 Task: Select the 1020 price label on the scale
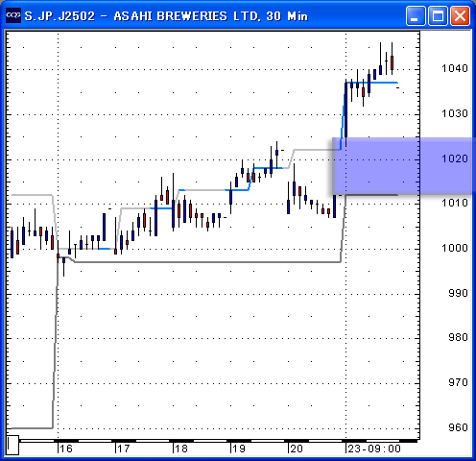pyautogui.click(x=454, y=158)
